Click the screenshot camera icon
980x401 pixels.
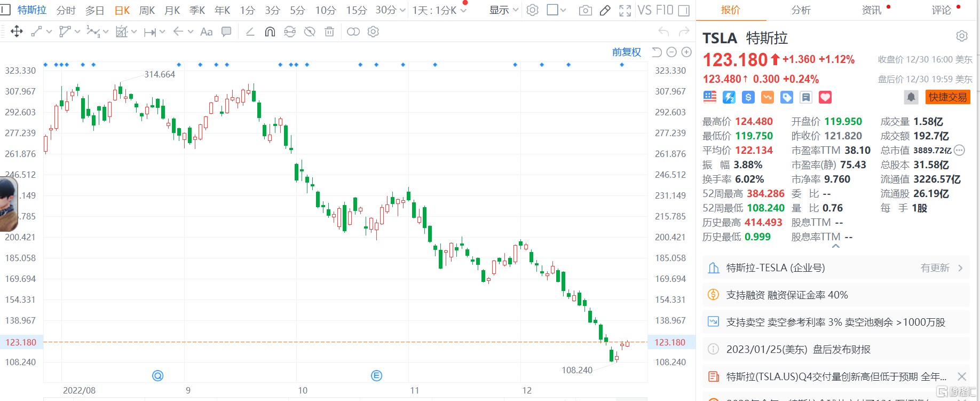pyautogui.click(x=585, y=10)
